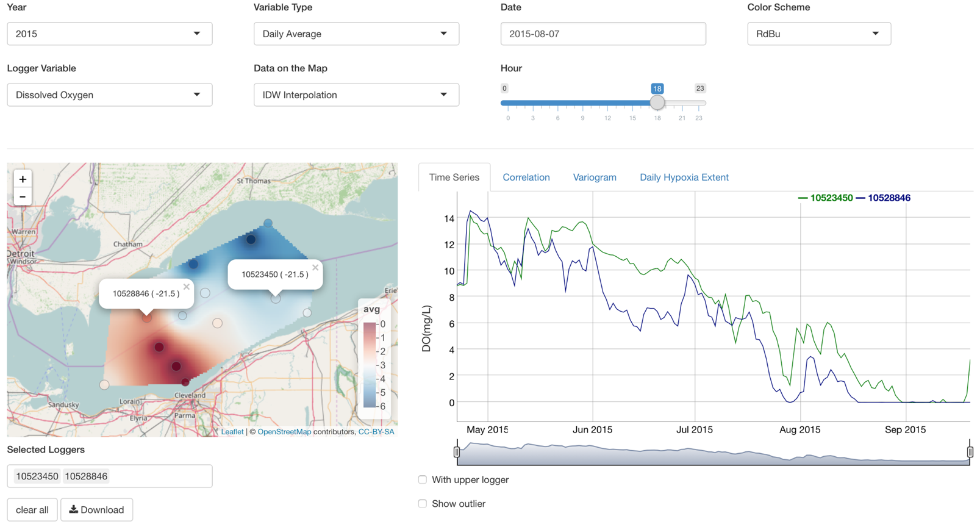The height and width of the screenshot is (527, 980).
Task: Zoom in on the map
Action: [x=23, y=179]
